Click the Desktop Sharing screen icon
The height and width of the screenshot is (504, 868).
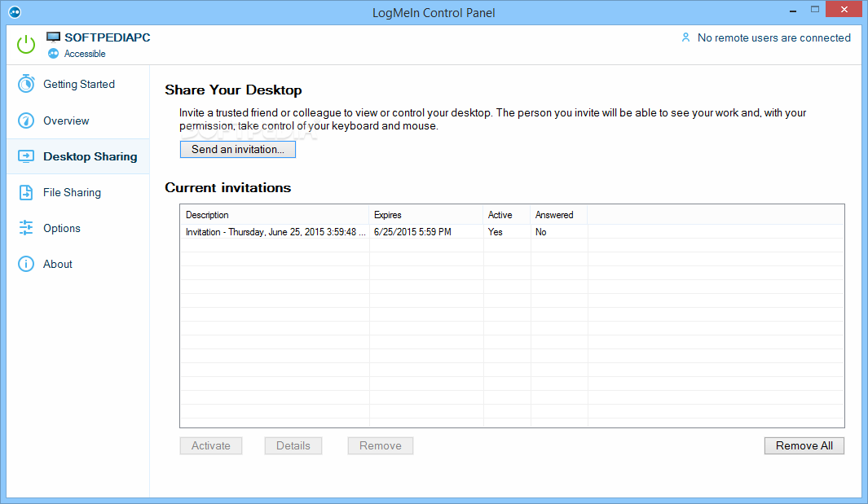26,156
